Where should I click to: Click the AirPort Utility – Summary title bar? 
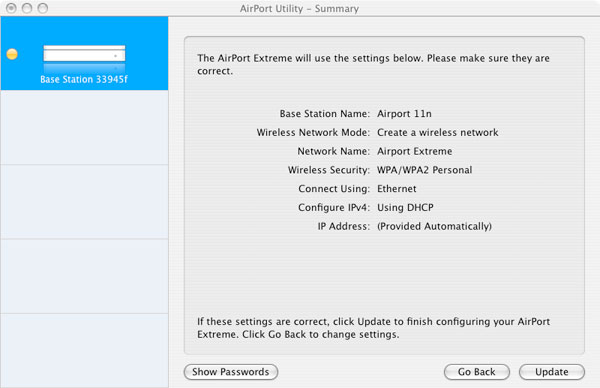pyautogui.click(x=300, y=8)
